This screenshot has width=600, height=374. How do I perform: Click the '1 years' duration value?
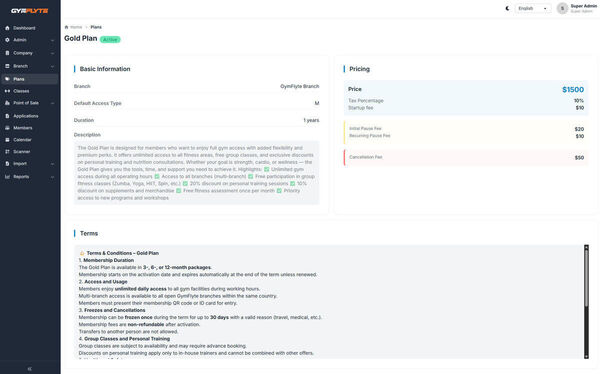(x=311, y=120)
